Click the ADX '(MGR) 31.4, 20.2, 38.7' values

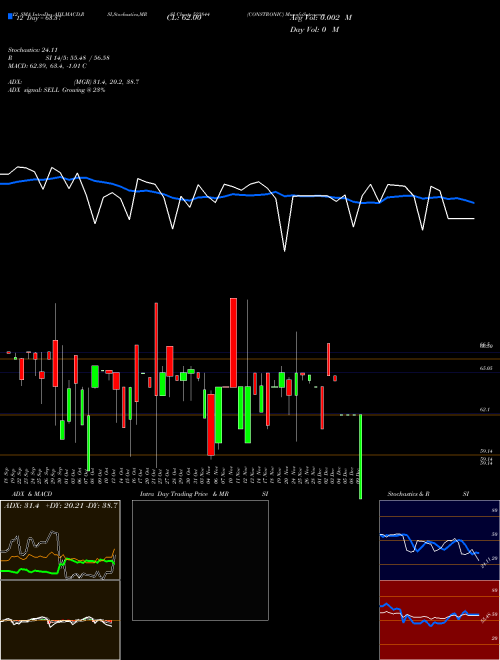tap(106, 82)
